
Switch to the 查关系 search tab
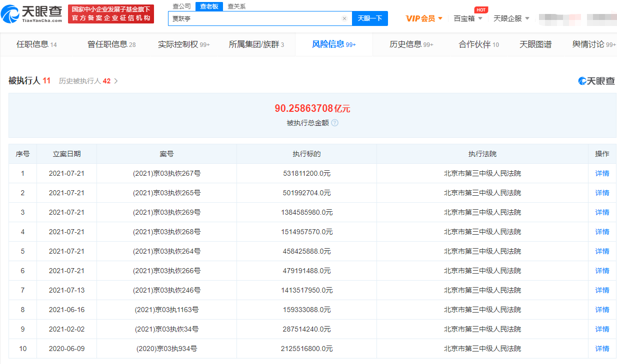click(236, 6)
